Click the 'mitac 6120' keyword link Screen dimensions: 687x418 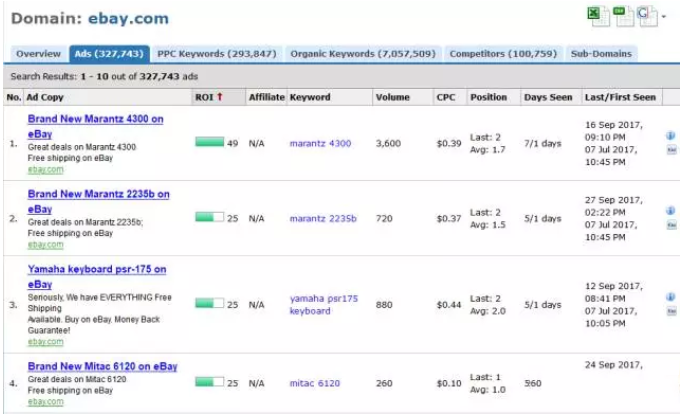(x=315, y=382)
